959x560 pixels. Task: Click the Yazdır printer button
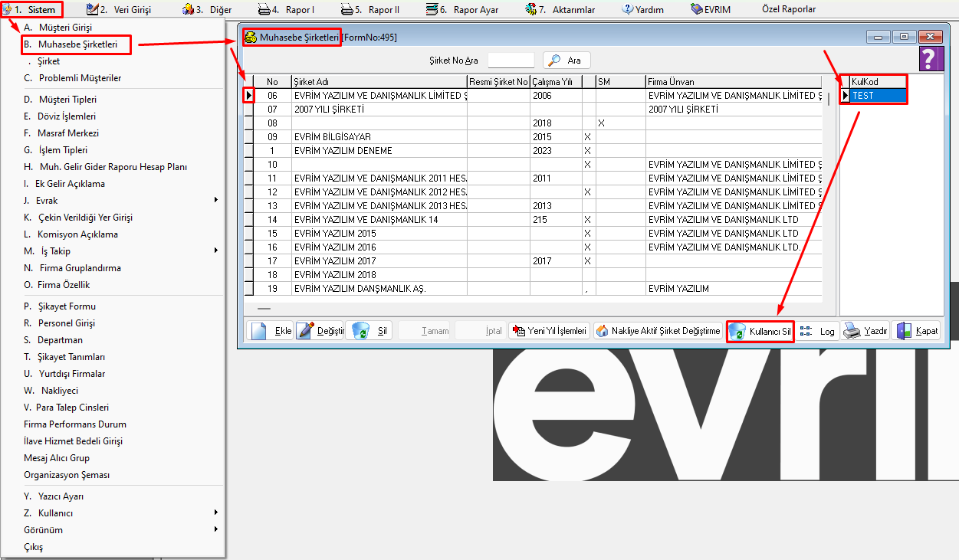[x=865, y=331]
